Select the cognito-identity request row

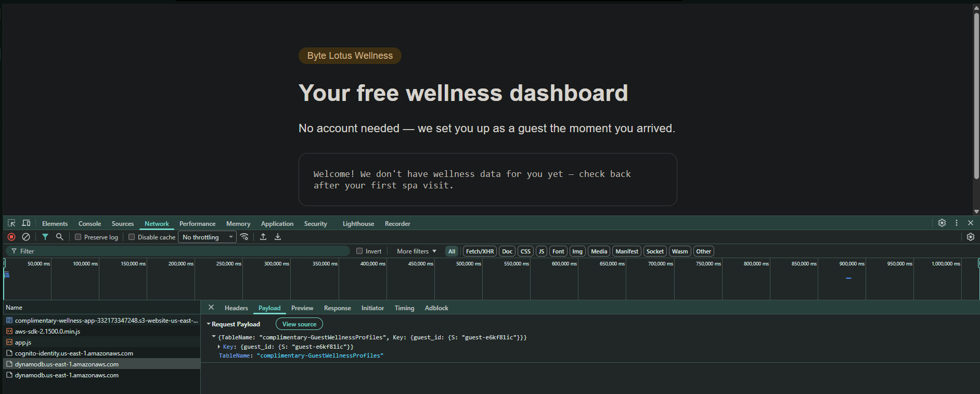102,353
